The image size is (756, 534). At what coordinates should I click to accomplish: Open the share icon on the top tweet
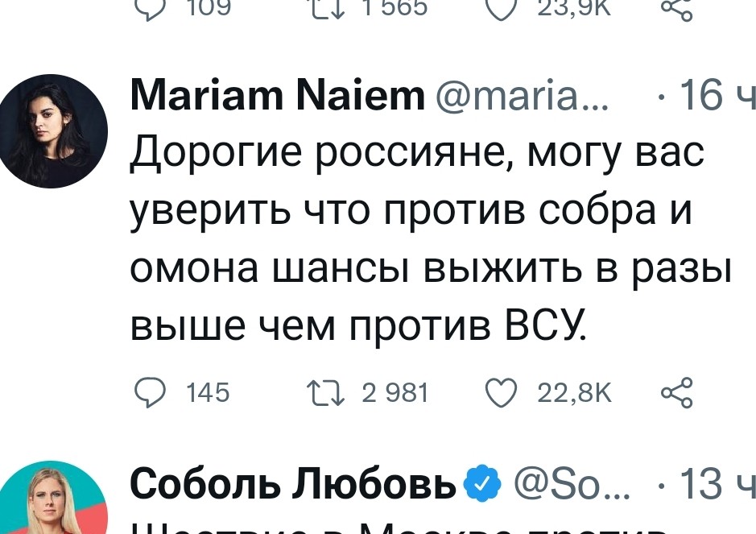[676, 10]
